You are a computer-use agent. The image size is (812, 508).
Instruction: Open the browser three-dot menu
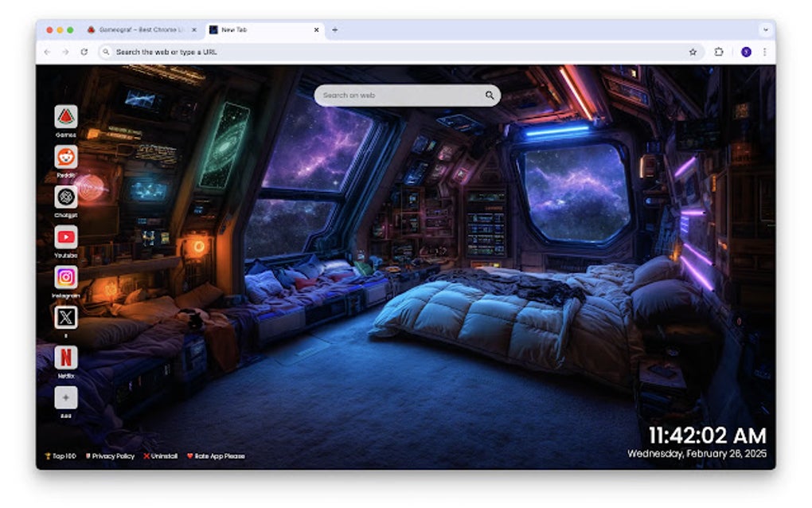(x=764, y=51)
